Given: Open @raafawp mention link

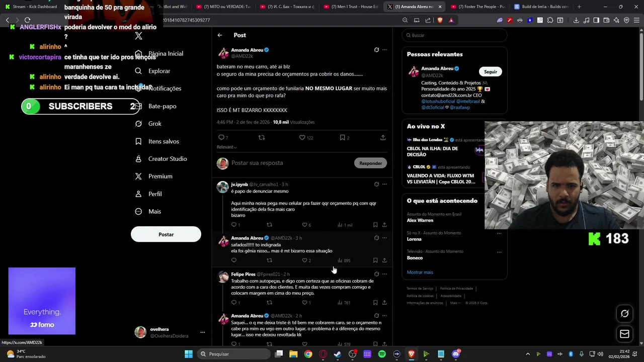Looking at the screenshot, I should click(x=460, y=107).
